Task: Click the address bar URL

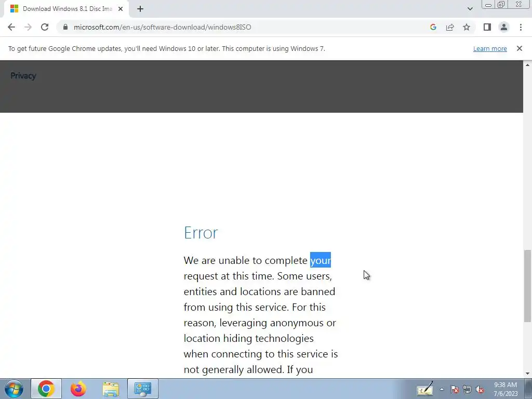Action: pyautogui.click(x=162, y=27)
